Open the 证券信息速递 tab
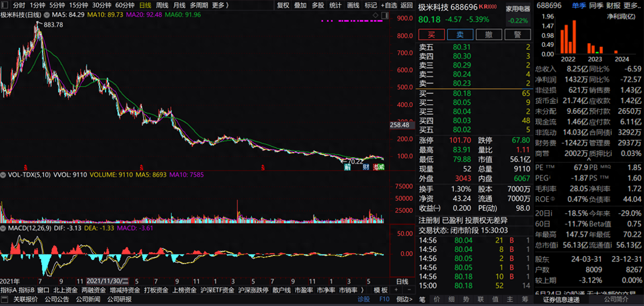 click(x=561, y=300)
